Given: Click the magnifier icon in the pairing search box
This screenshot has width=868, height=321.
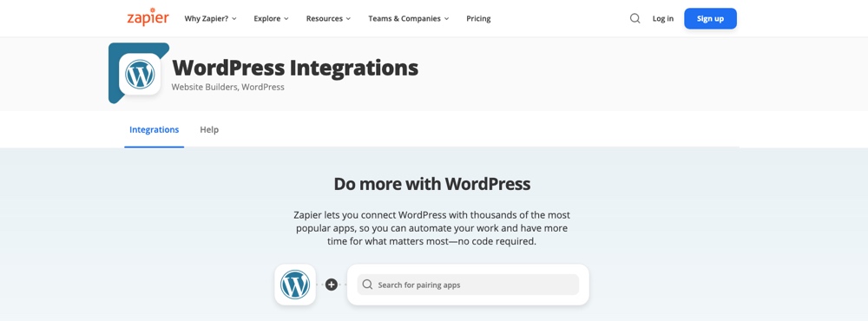Looking at the screenshot, I should point(367,285).
